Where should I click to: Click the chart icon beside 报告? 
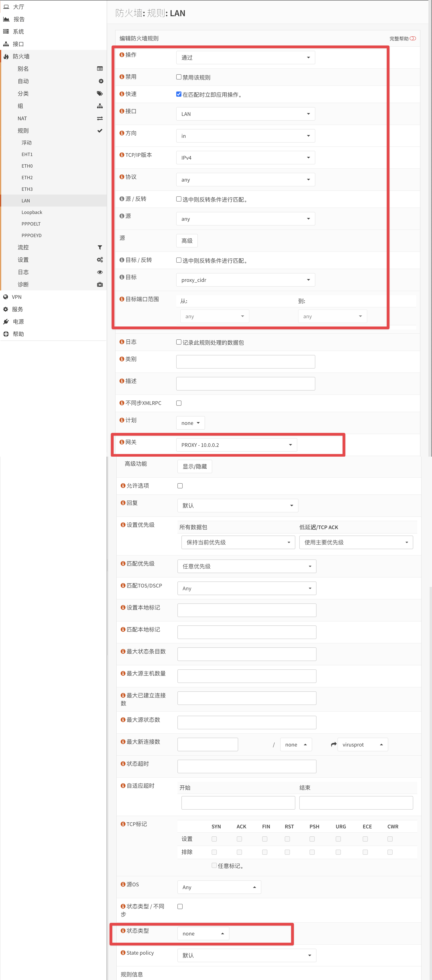(6, 19)
